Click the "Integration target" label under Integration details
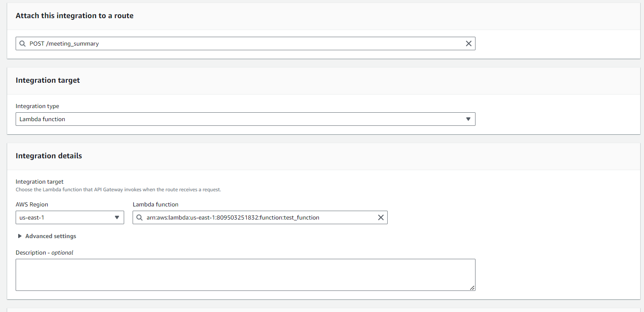This screenshot has width=644, height=312. 39,182
